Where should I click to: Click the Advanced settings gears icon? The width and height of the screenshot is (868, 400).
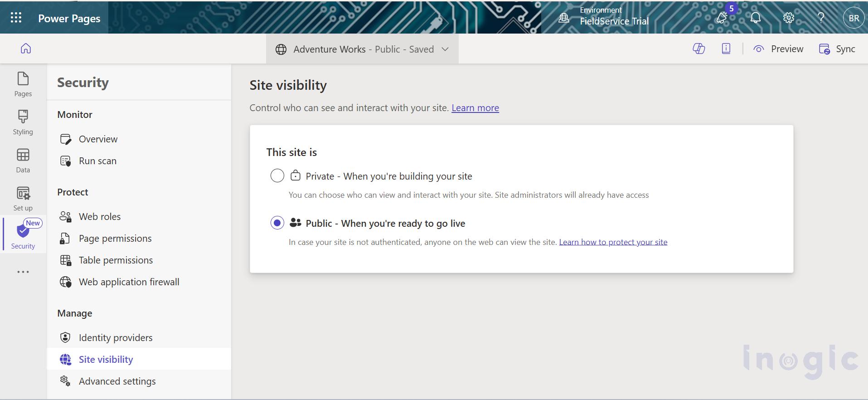pyautogui.click(x=65, y=381)
